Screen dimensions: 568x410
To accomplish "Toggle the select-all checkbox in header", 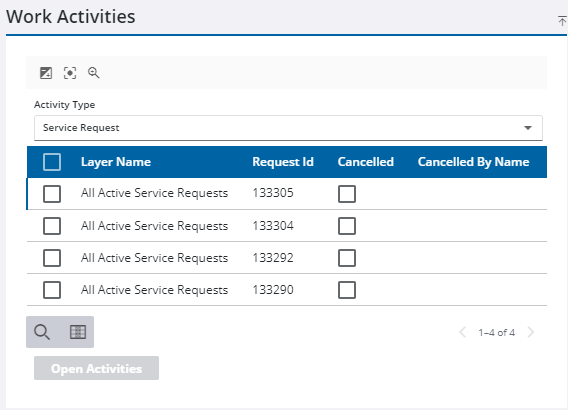I will (52, 162).
